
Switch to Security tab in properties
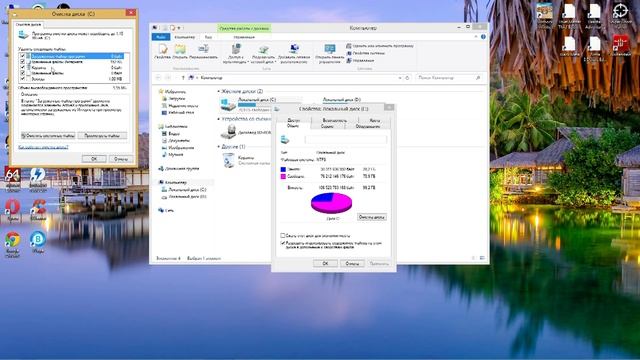point(335,120)
